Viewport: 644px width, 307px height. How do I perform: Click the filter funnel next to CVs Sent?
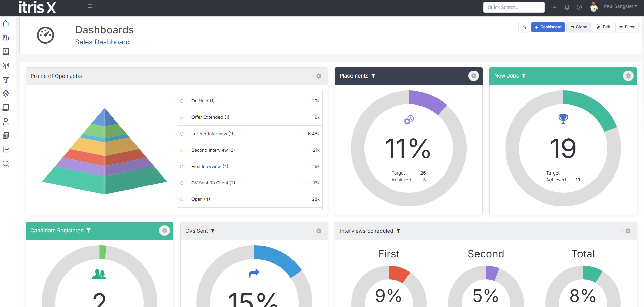[213, 231]
